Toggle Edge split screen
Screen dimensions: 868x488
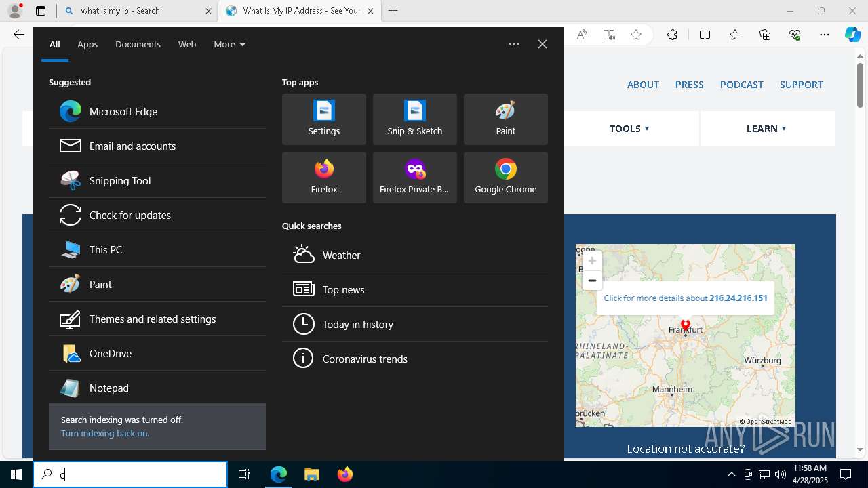(x=705, y=35)
